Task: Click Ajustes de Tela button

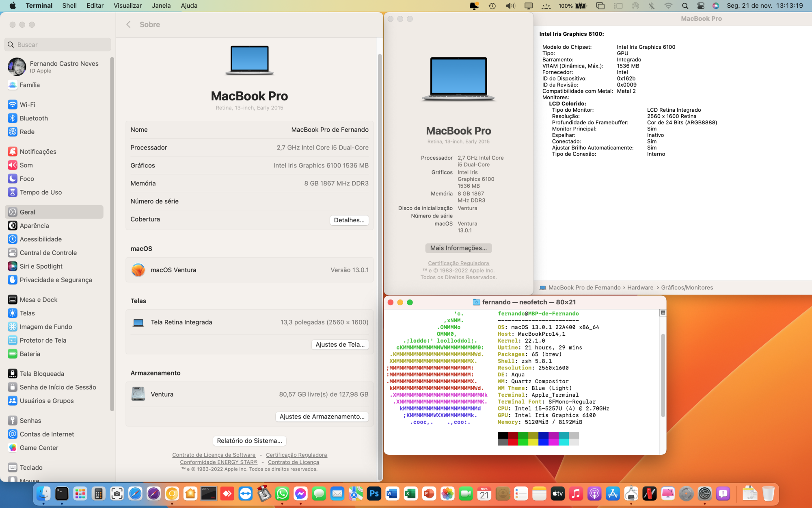Action: tap(340, 344)
